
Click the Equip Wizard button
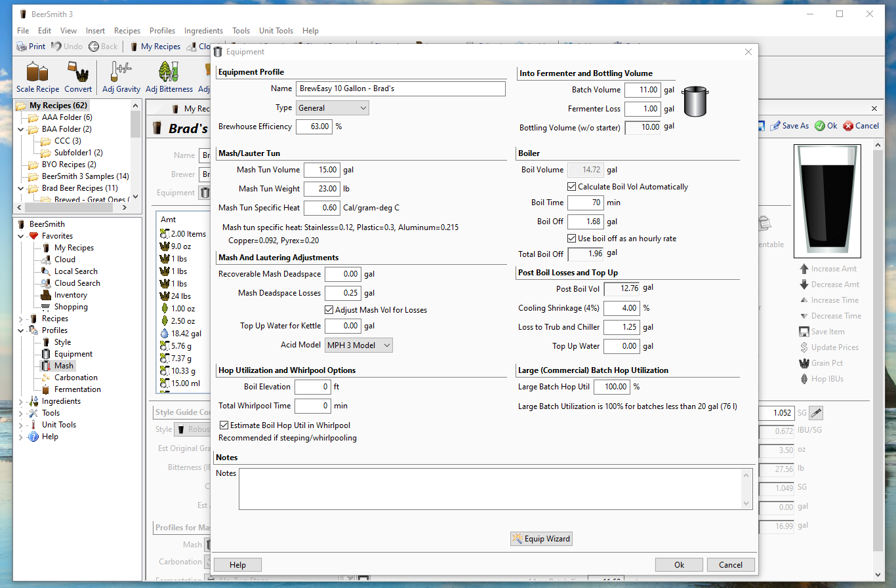pyautogui.click(x=542, y=539)
